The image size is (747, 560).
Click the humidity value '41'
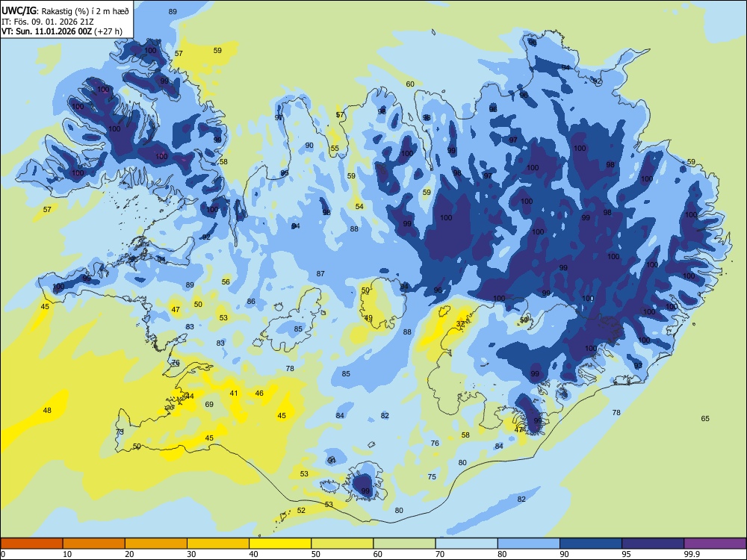(233, 393)
